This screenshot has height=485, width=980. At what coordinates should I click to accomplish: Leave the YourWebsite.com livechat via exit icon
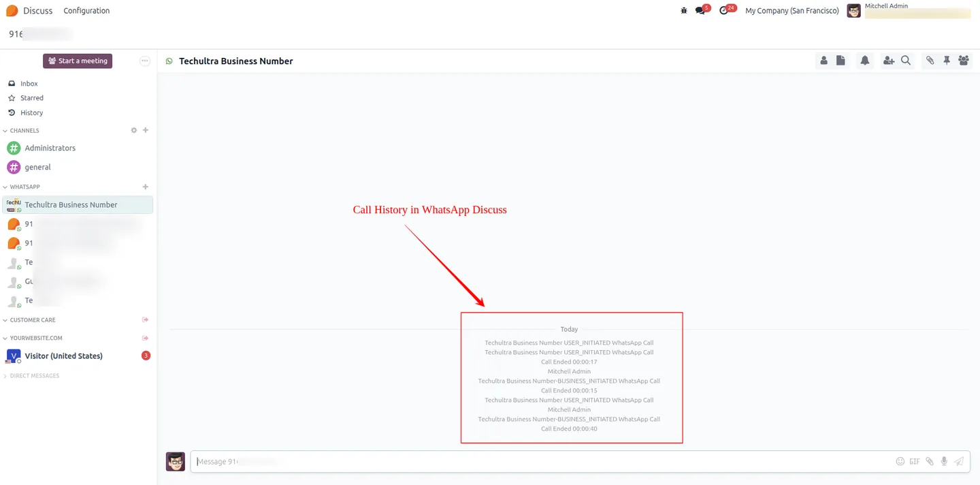tap(145, 338)
